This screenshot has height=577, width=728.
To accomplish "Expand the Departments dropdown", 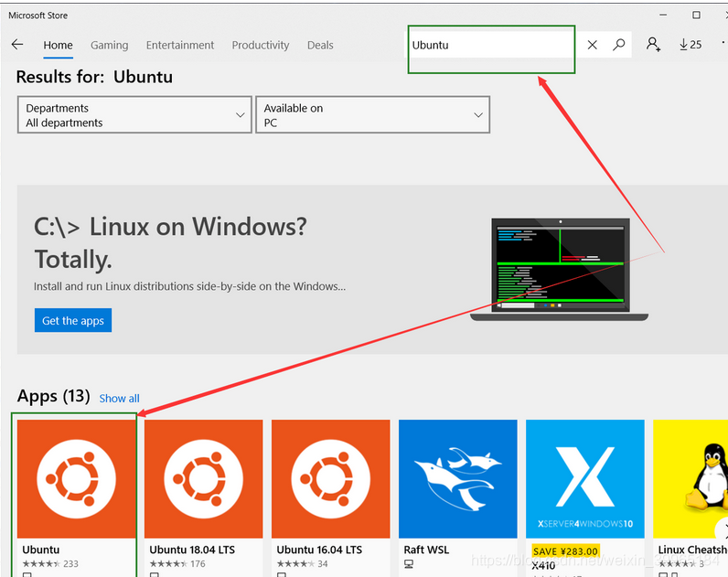I will 134,114.
